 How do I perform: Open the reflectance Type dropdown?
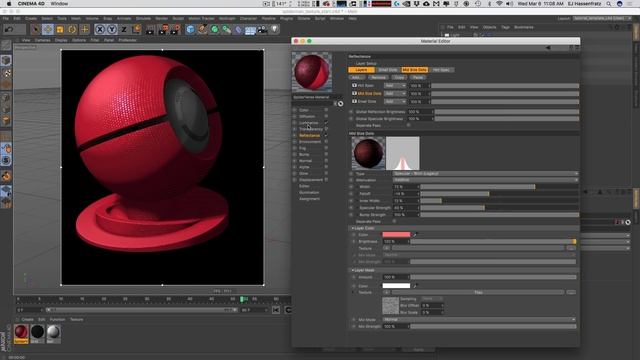click(x=485, y=174)
